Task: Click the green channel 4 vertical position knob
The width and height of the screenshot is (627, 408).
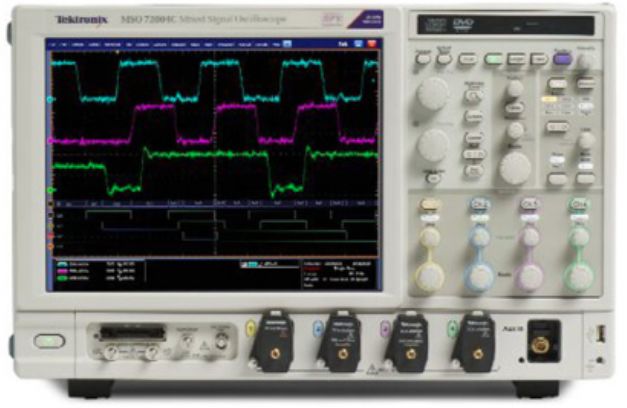Action: point(579,237)
